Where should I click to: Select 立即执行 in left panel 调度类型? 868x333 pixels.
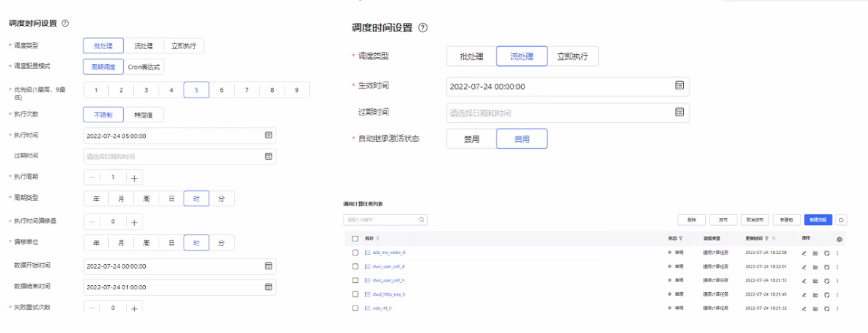184,45
